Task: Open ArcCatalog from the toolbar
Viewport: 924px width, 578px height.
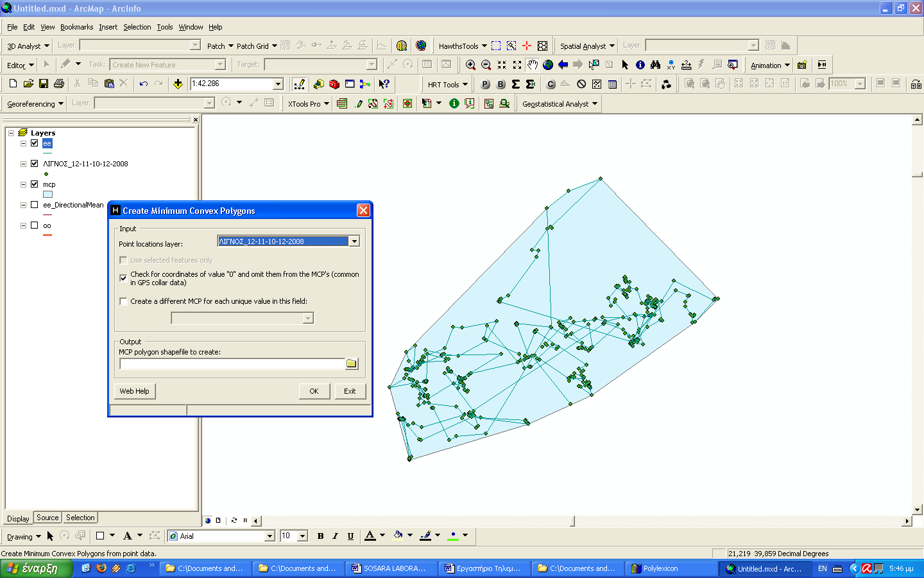Action: (x=318, y=84)
